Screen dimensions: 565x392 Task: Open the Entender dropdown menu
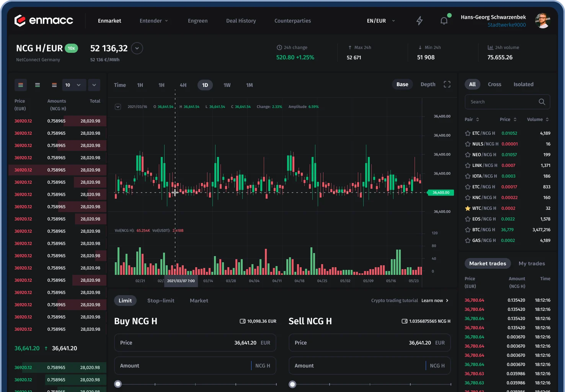coord(154,21)
